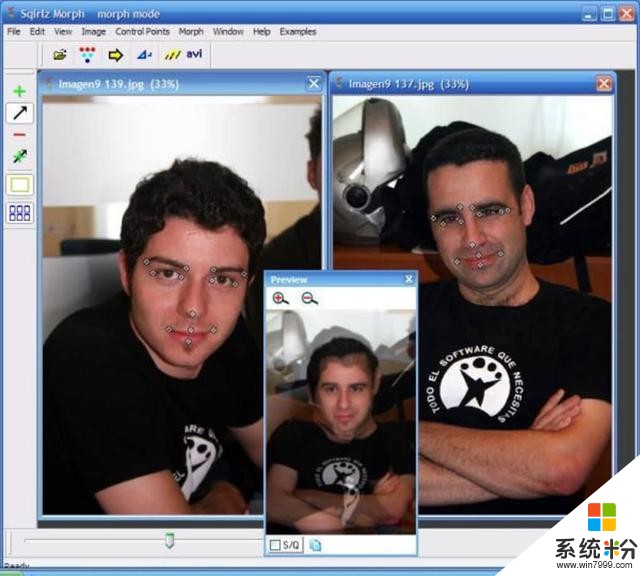The height and width of the screenshot is (576, 640).
Task: Click the copy icon in Preview window
Action: pos(315,545)
